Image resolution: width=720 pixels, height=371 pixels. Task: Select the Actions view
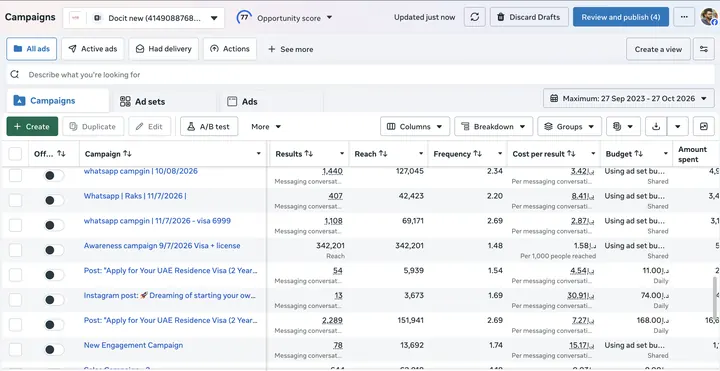click(x=230, y=49)
